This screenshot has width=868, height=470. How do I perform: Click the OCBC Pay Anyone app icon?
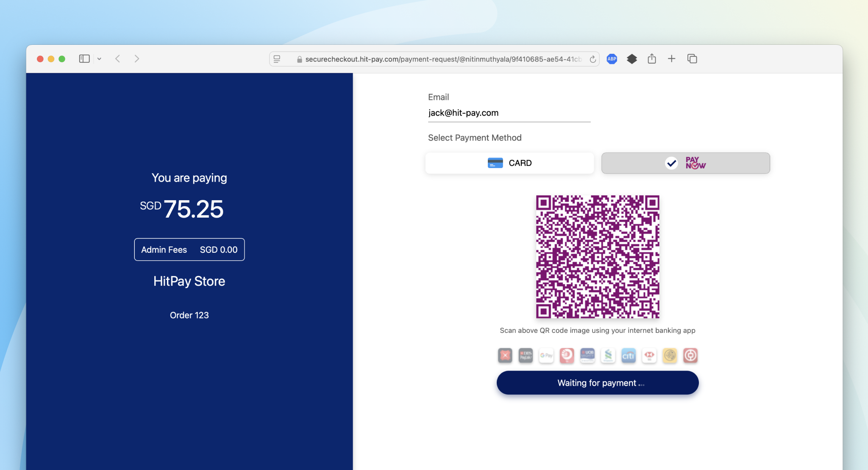pos(567,356)
